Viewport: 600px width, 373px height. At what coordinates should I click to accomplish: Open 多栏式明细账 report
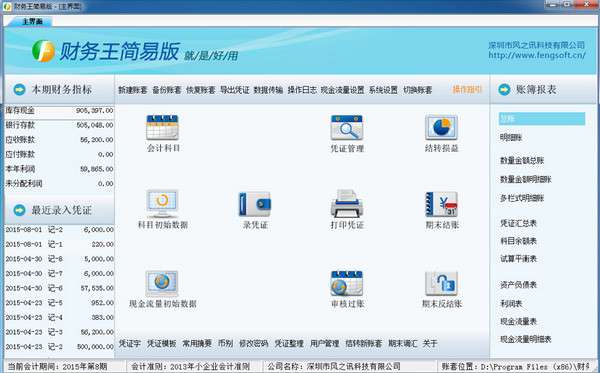pyautogui.click(x=522, y=199)
